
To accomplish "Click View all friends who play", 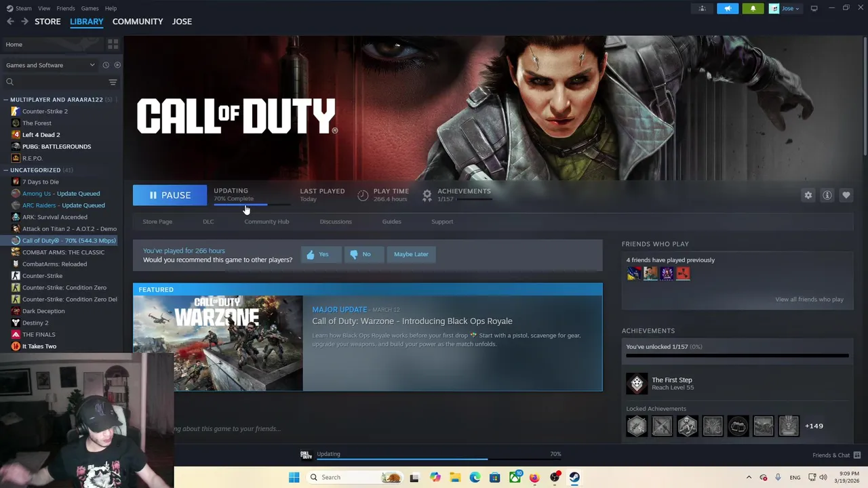I will click(x=809, y=300).
